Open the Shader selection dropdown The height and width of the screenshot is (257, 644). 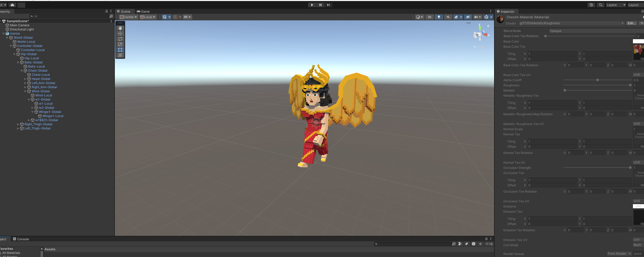571,23
